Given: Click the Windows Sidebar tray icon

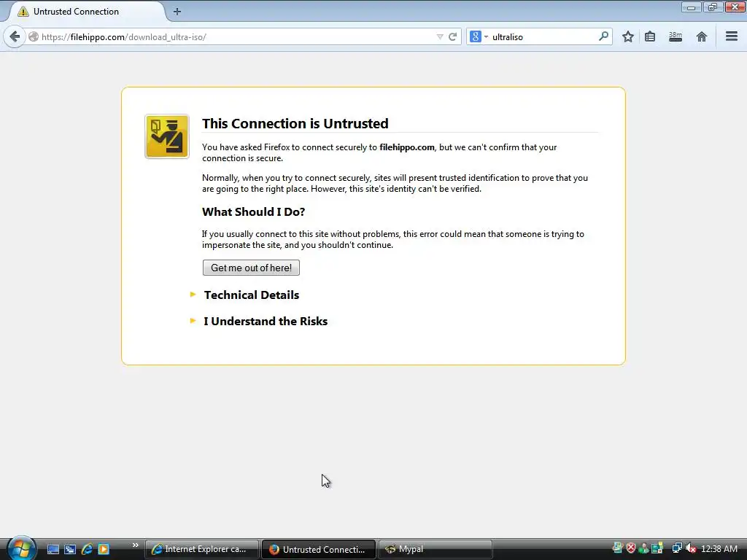Looking at the screenshot, I should pos(657,548).
